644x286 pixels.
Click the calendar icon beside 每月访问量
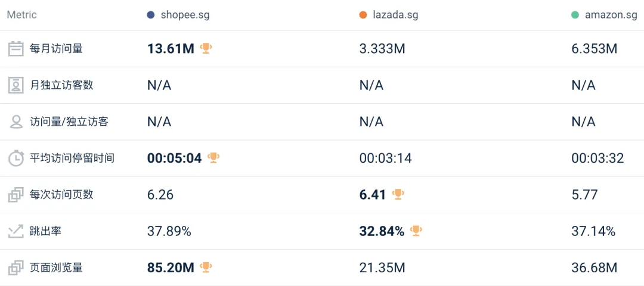[16, 49]
